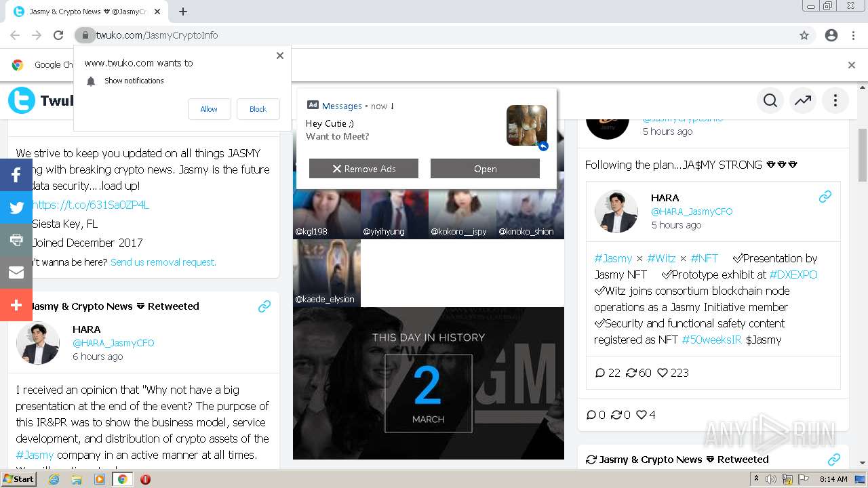
Task: Open #50weeksIR hashtag
Action: coord(711,340)
